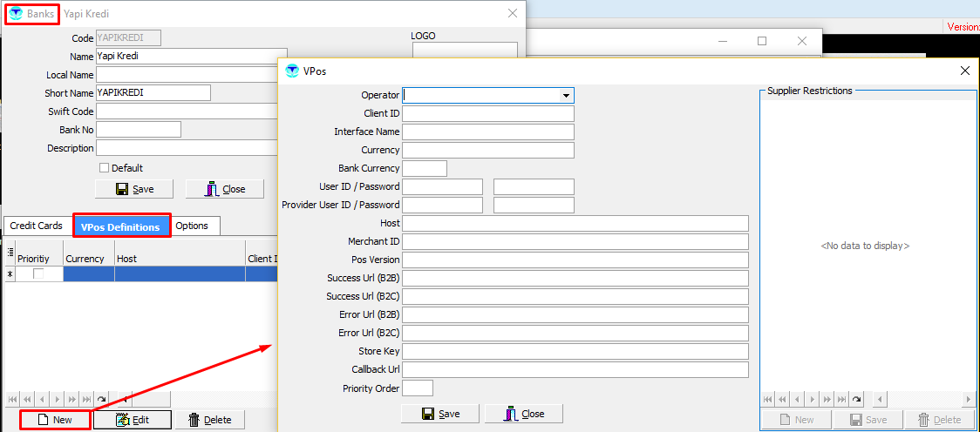Screen dimensions: 980x432
Task: Toggle the Default checkbox
Action: click(x=105, y=168)
